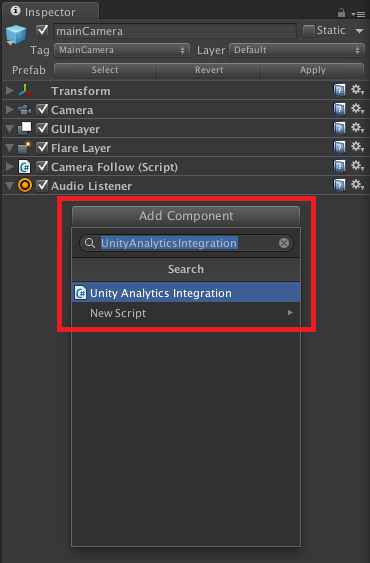
Task: Open the New Script submenu
Action: pyautogui.click(x=186, y=313)
